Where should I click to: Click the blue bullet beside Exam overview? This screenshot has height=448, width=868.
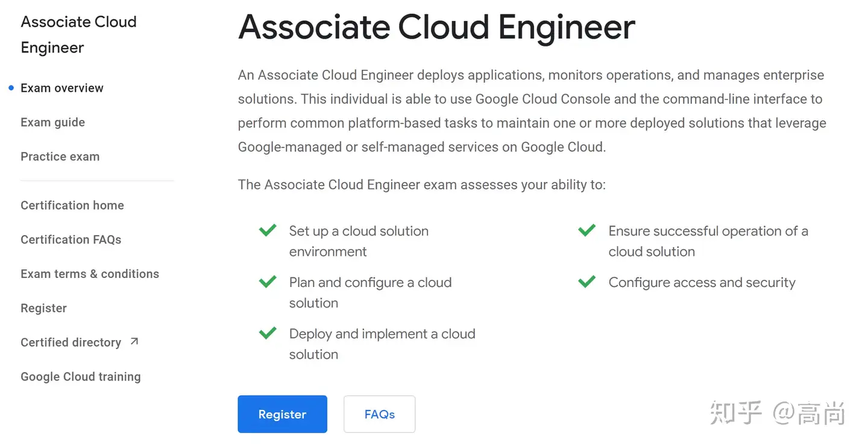(11, 88)
